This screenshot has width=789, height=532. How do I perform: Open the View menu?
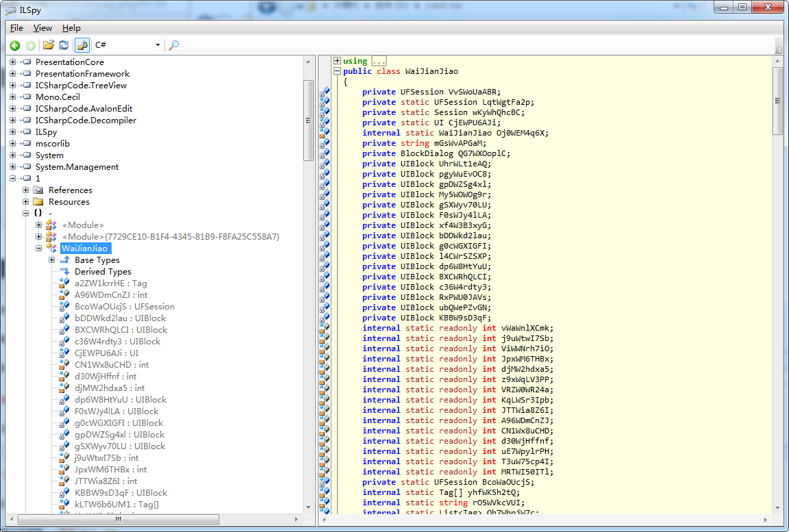(42, 28)
